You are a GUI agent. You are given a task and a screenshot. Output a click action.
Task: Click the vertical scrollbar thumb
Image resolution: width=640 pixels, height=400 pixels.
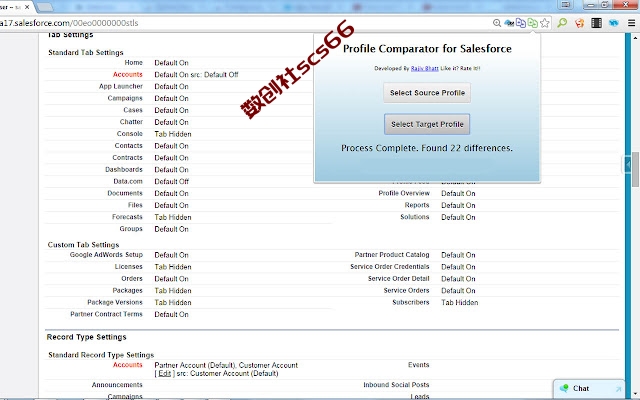pos(636,169)
